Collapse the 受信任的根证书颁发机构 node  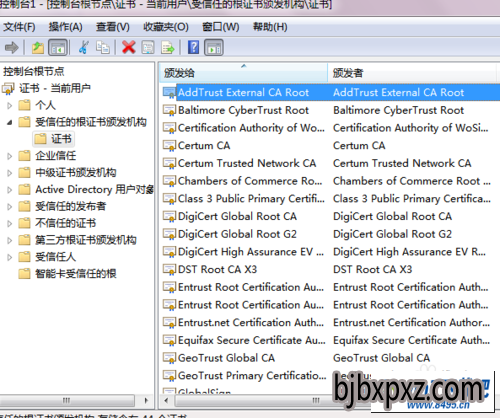click(10, 122)
